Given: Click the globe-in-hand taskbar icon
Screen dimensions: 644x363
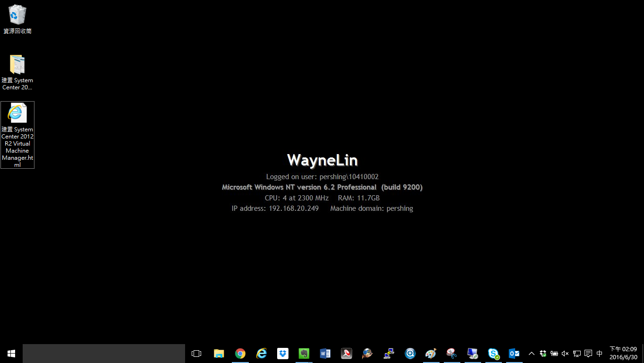Looking at the screenshot, I should 367,354.
